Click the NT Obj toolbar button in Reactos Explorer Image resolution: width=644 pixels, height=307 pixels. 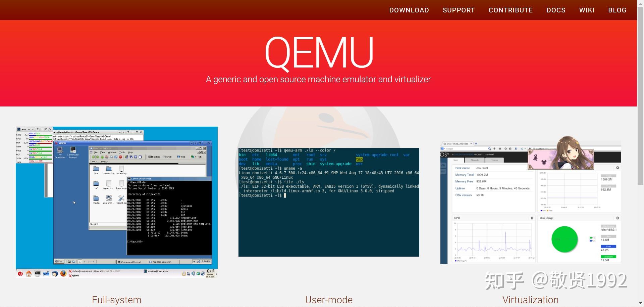click(x=196, y=157)
